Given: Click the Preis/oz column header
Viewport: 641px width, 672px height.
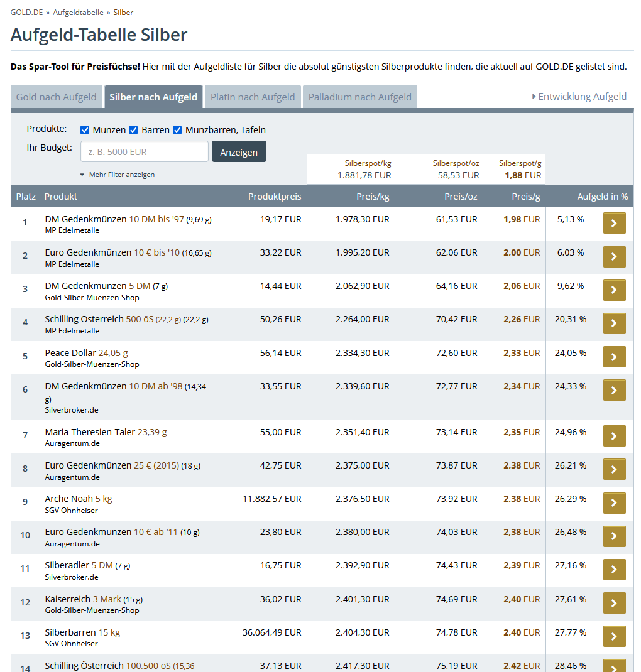Looking at the screenshot, I should point(461,197).
